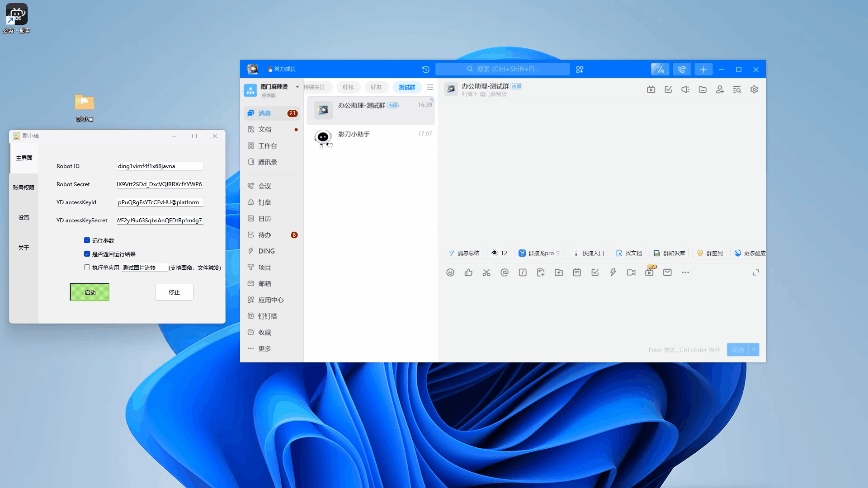Open the send button dropdown arrow
The height and width of the screenshot is (488, 868).
click(x=754, y=350)
